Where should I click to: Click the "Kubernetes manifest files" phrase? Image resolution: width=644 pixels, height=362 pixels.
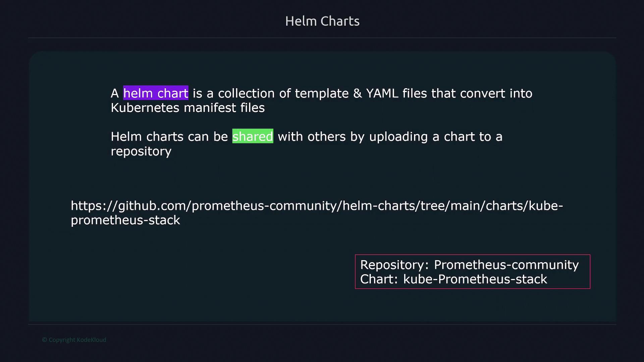click(x=187, y=108)
